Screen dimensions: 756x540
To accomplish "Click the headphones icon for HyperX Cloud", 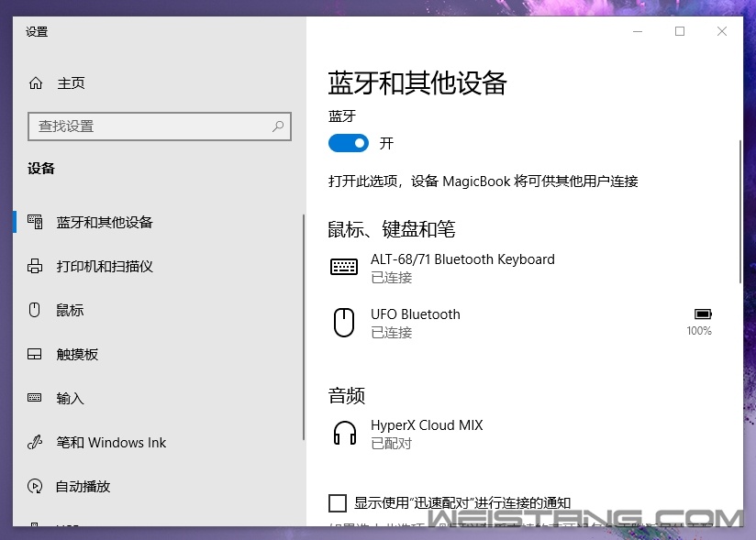I will 345,433.
